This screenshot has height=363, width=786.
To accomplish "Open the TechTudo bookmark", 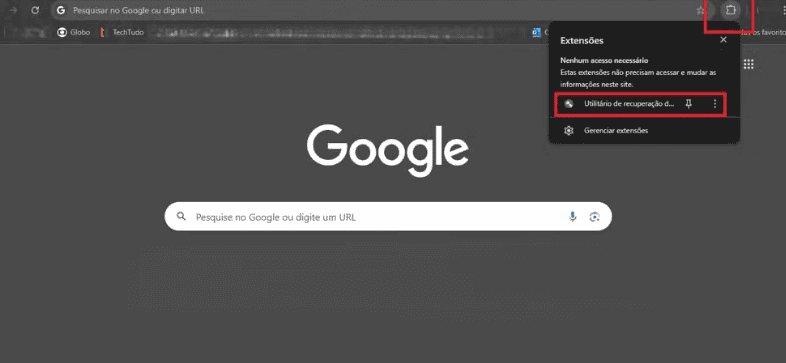I will [x=122, y=33].
